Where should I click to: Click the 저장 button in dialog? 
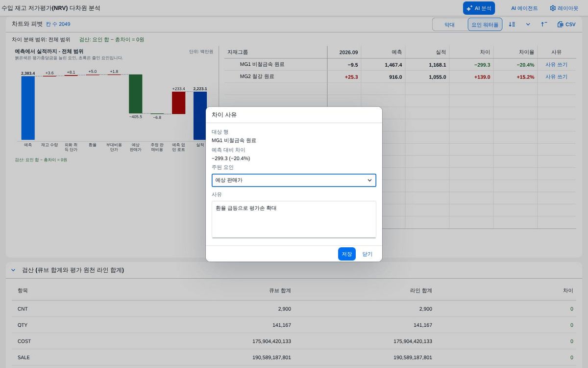pyautogui.click(x=347, y=254)
